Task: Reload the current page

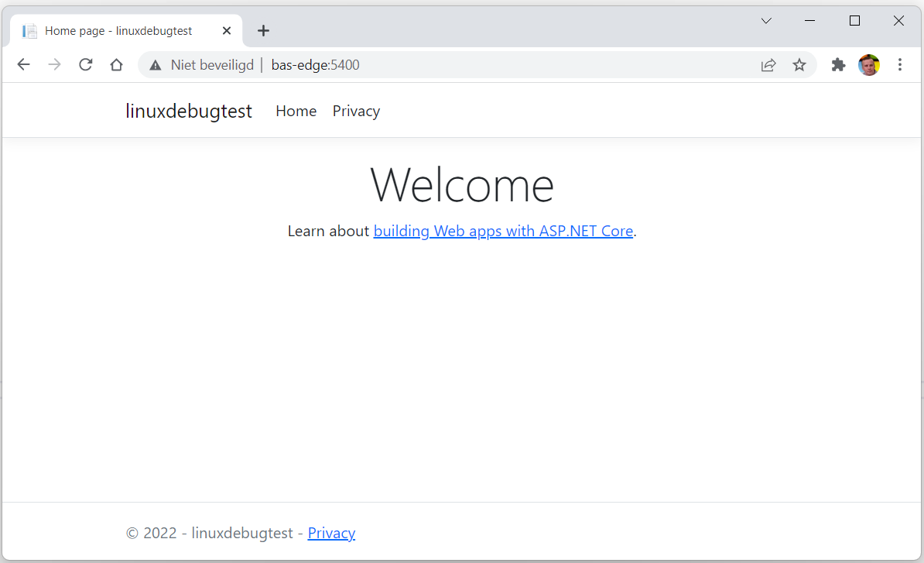Action: (86, 65)
